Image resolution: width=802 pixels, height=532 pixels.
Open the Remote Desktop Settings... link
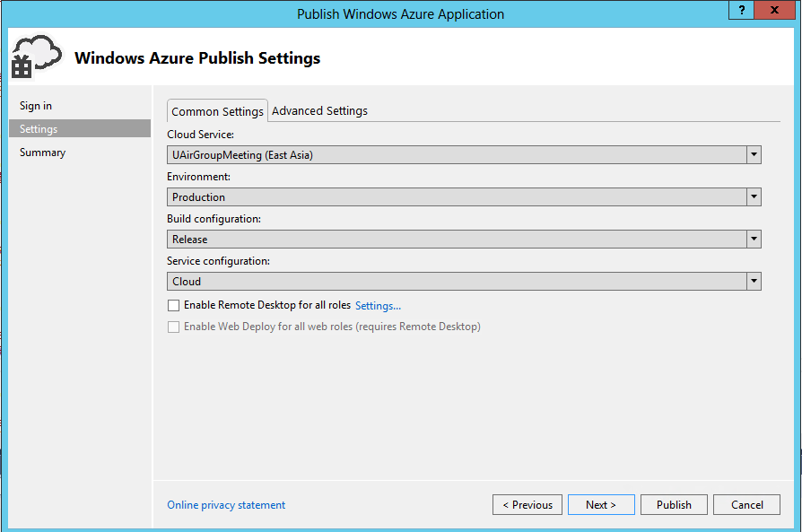coord(378,306)
